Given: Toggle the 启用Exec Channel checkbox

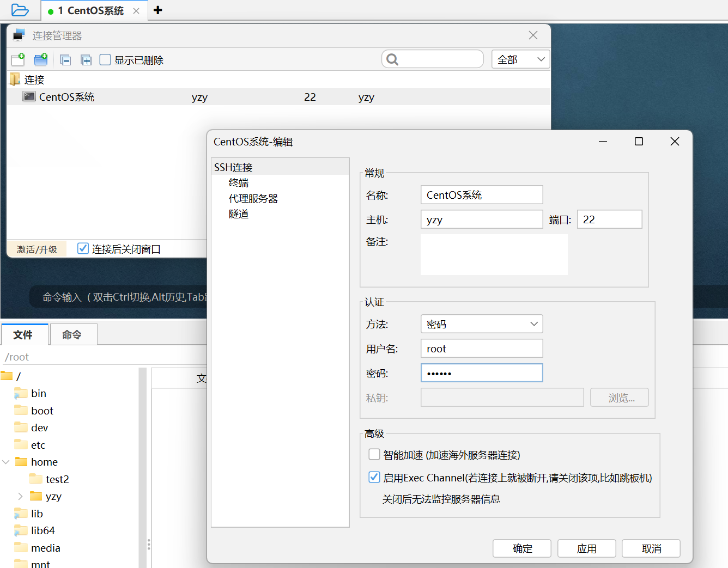Looking at the screenshot, I should pyautogui.click(x=374, y=477).
